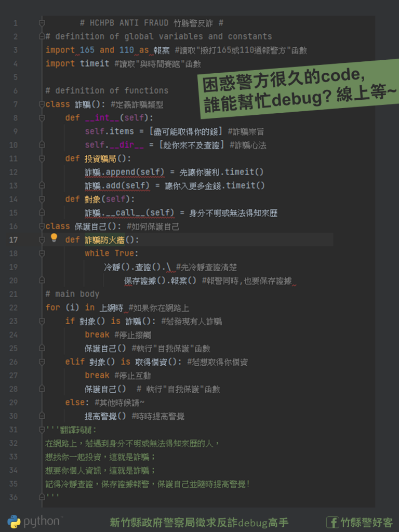
Task: Click the 'def 詐騙防火牆' highlighted line
Action: [102, 240]
